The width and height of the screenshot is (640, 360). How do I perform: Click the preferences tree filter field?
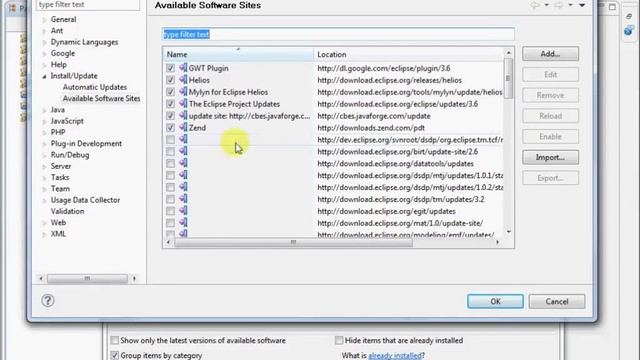[88, 5]
